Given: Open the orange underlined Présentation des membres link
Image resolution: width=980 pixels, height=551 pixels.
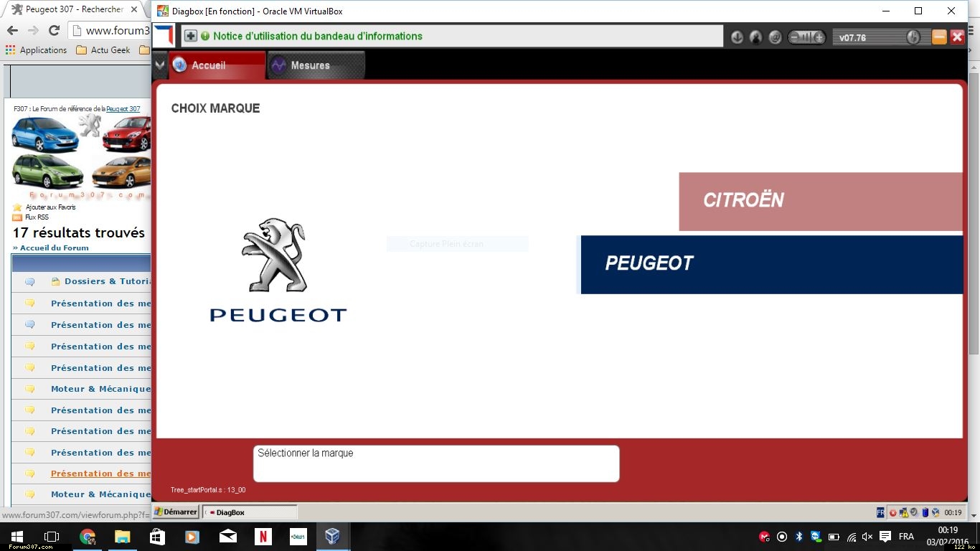Looking at the screenshot, I should click(101, 474).
